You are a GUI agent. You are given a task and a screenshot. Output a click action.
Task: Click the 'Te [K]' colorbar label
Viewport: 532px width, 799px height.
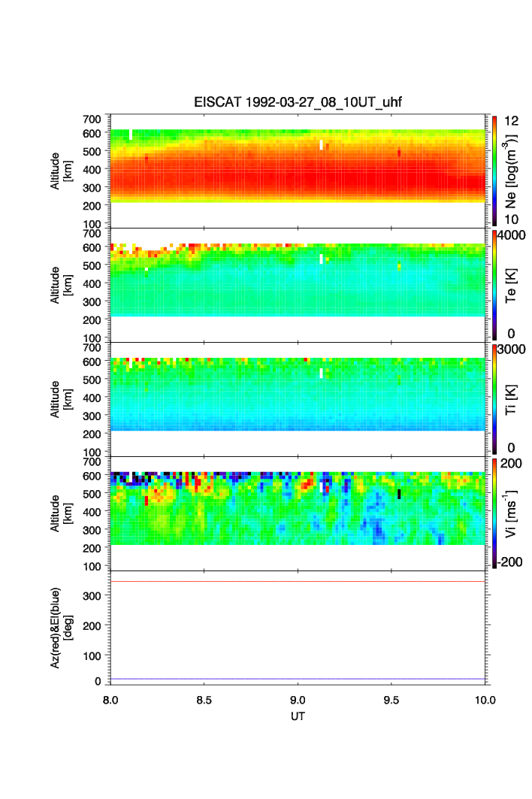[x=511, y=286]
